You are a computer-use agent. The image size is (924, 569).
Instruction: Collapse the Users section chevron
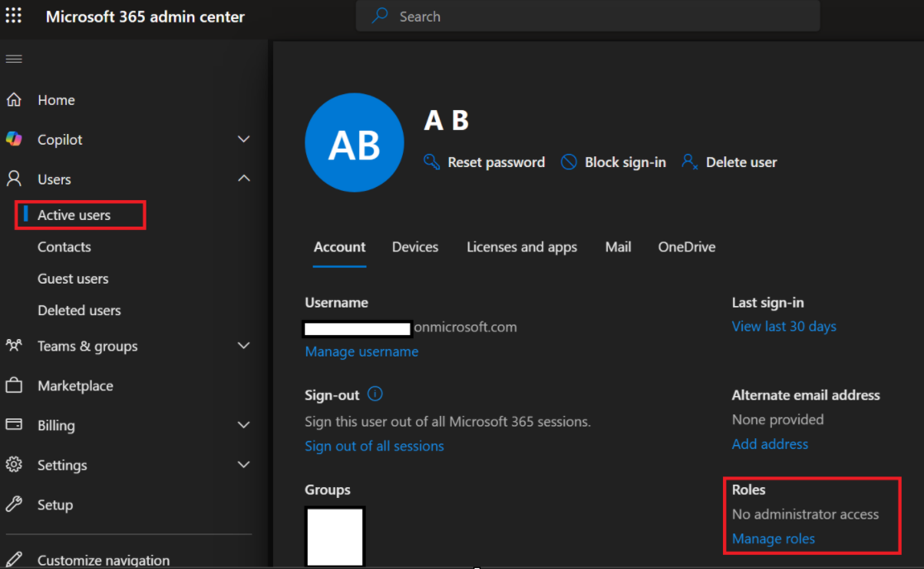coord(243,179)
